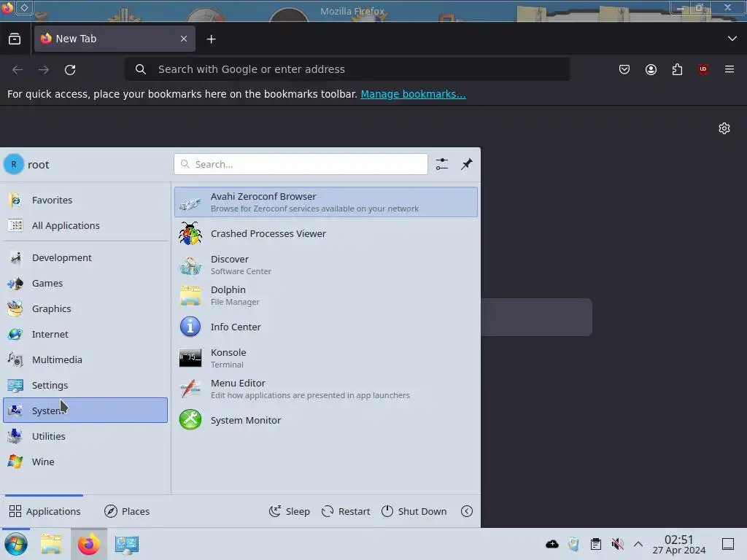The image size is (747, 560).
Task: Click the Shut Down button
Action: pyautogui.click(x=414, y=511)
